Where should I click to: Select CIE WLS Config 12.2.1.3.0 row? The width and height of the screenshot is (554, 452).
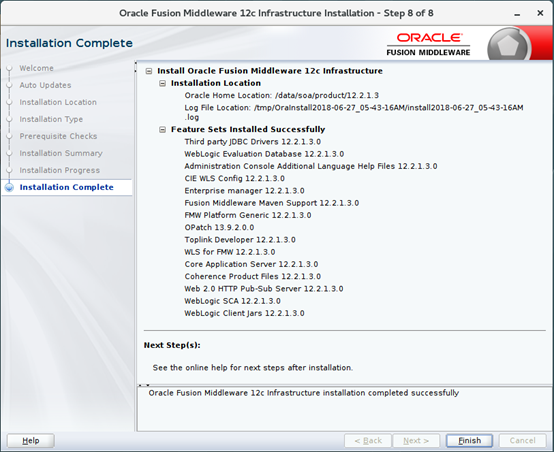[235, 178]
